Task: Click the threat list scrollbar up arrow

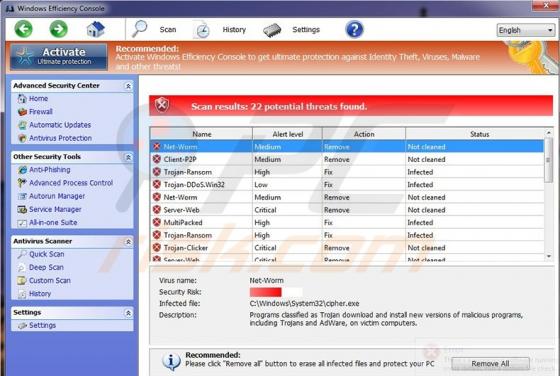Action: pyautogui.click(x=549, y=133)
